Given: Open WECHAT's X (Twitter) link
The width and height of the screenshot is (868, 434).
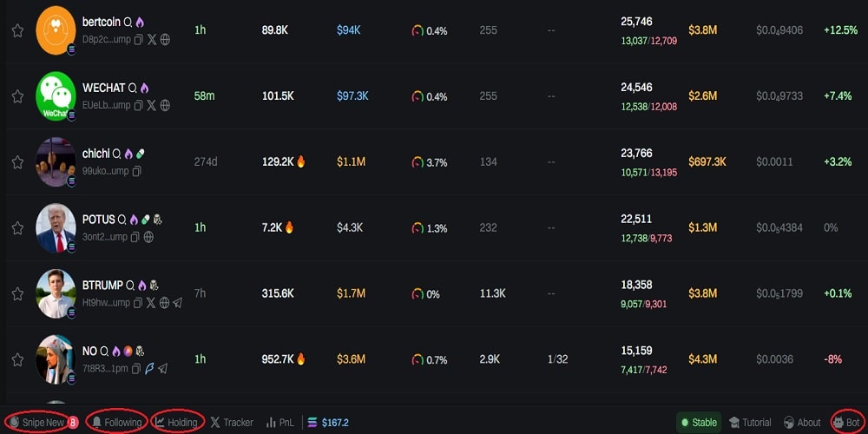Looking at the screenshot, I should pyautogui.click(x=152, y=105).
